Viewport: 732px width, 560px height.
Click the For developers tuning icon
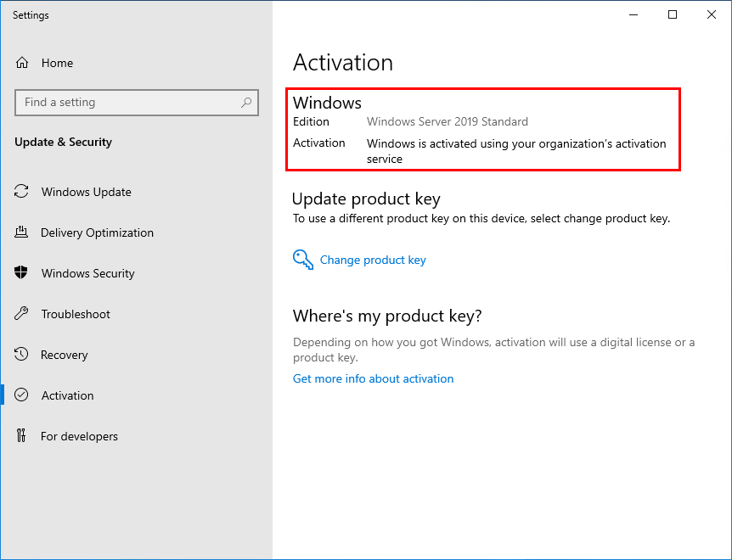pyautogui.click(x=20, y=436)
